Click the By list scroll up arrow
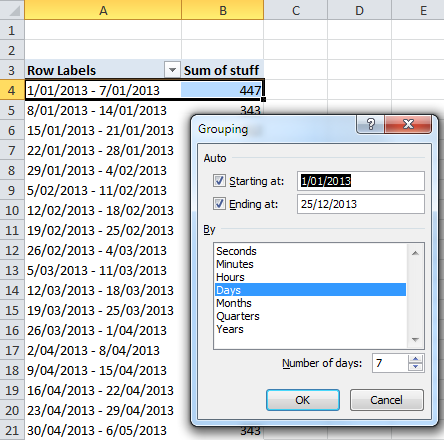The width and height of the screenshot is (444, 440). [415, 253]
